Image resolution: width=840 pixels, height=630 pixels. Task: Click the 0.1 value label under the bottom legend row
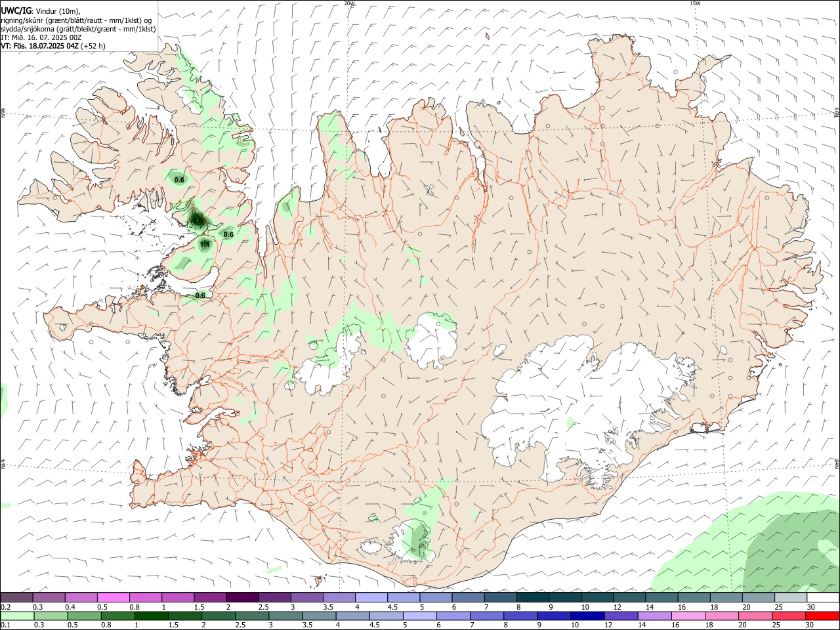tap(5, 625)
